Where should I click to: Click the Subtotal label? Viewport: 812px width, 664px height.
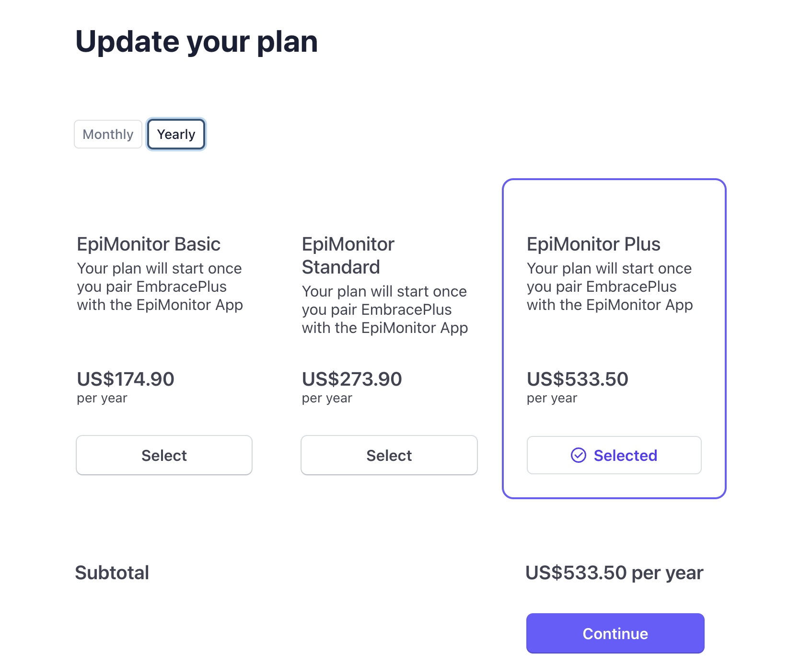pyautogui.click(x=112, y=572)
